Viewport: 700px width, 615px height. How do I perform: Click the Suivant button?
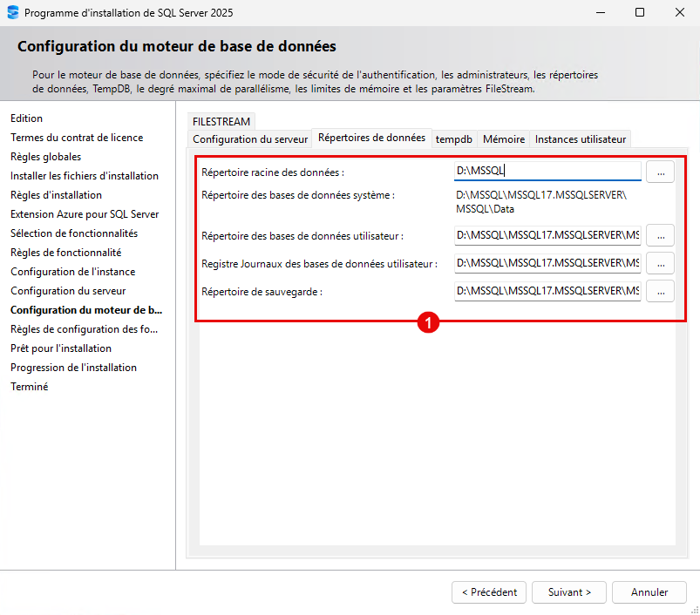point(569,592)
